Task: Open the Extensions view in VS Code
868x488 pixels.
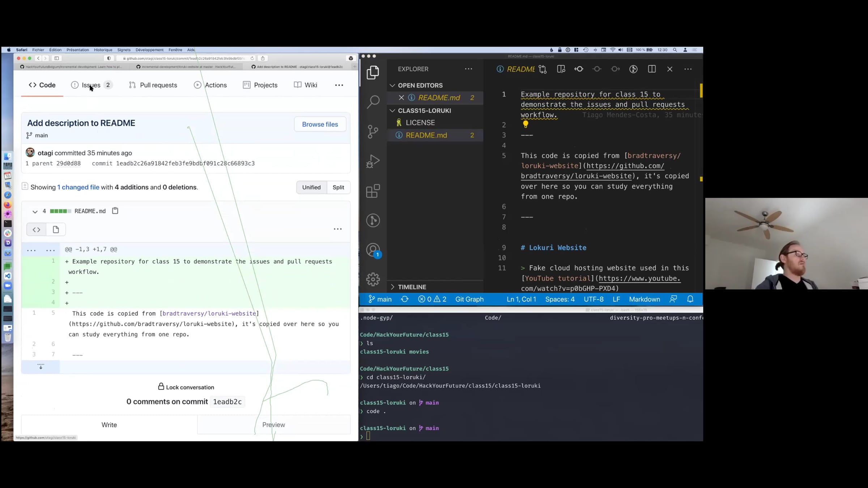Action: pos(373,191)
